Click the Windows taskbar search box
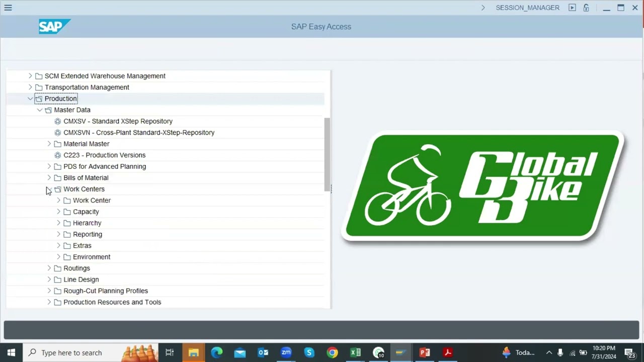This screenshot has height=362, width=644. pyautogui.click(x=91, y=352)
